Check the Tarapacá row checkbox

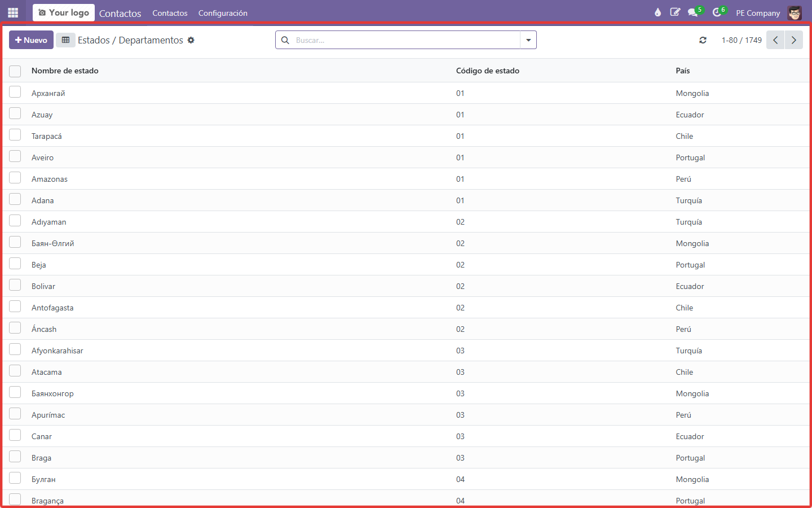[15, 135]
